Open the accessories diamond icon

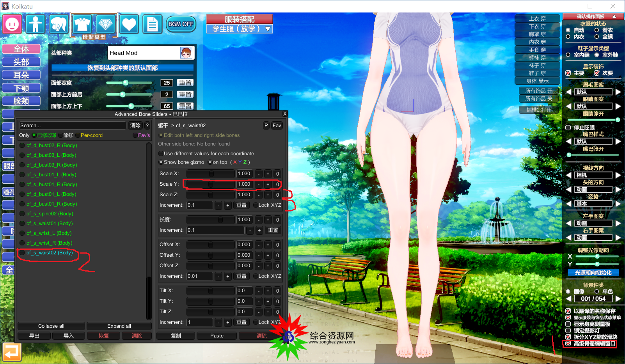[105, 24]
